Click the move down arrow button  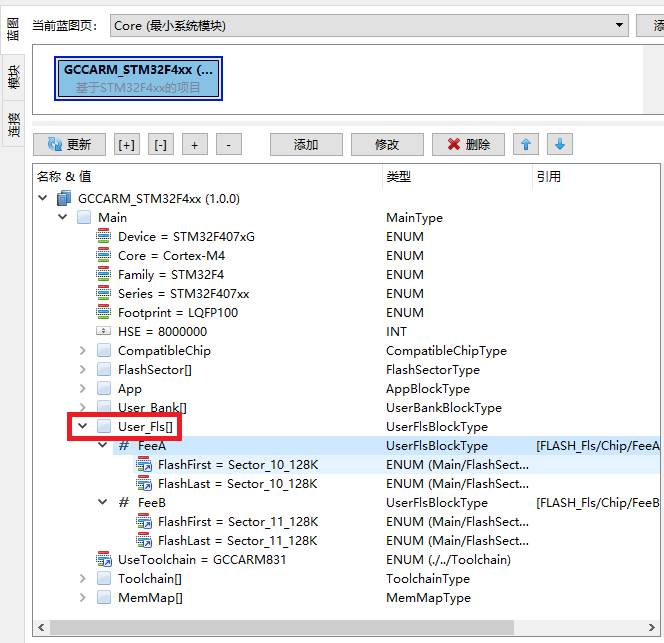pyautogui.click(x=559, y=145)
